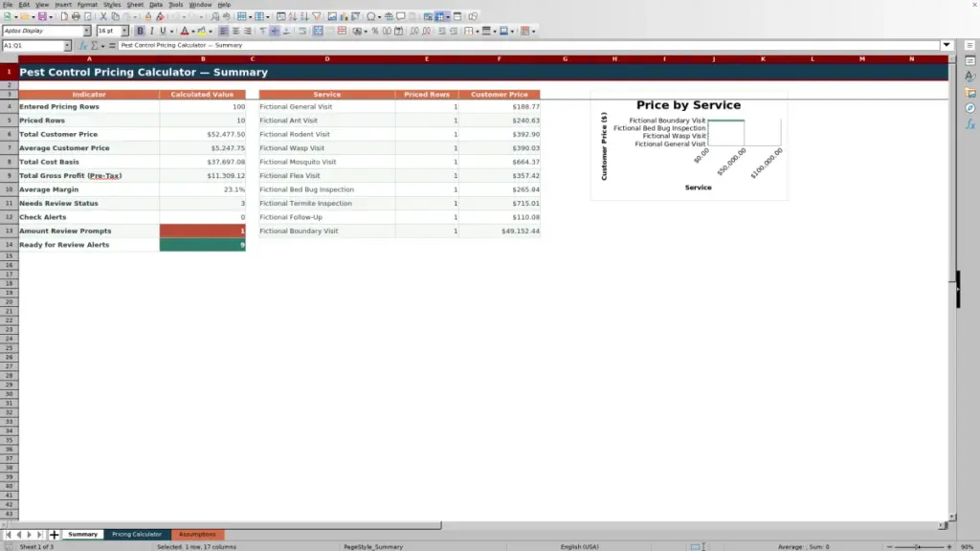The height and width of the screenshot is (551, 980).
Task: Open the Format menu
Action: (87, 5)
